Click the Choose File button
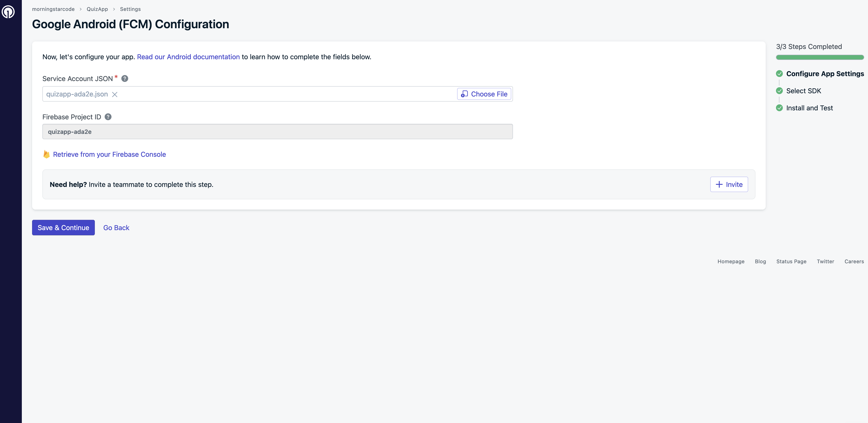 tap(484, 94)
